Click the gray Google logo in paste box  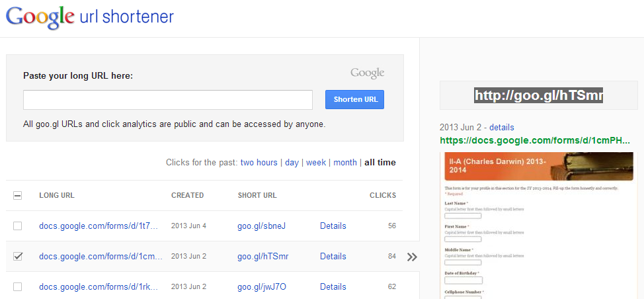pos(367,73)
